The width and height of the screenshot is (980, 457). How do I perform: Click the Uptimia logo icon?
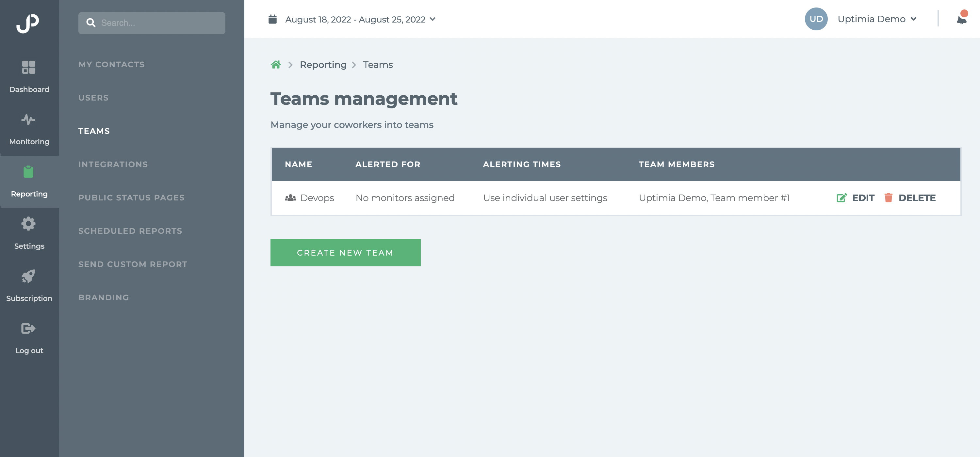point(28,24)
